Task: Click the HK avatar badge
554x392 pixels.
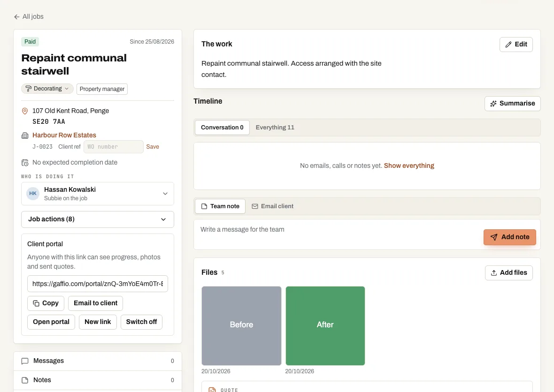Action: coord(33,193)
